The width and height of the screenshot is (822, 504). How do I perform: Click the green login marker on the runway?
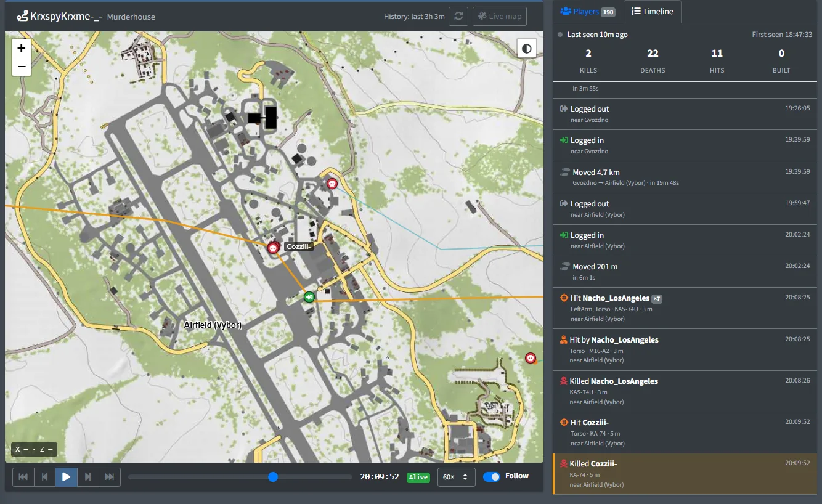click(309, 297)
